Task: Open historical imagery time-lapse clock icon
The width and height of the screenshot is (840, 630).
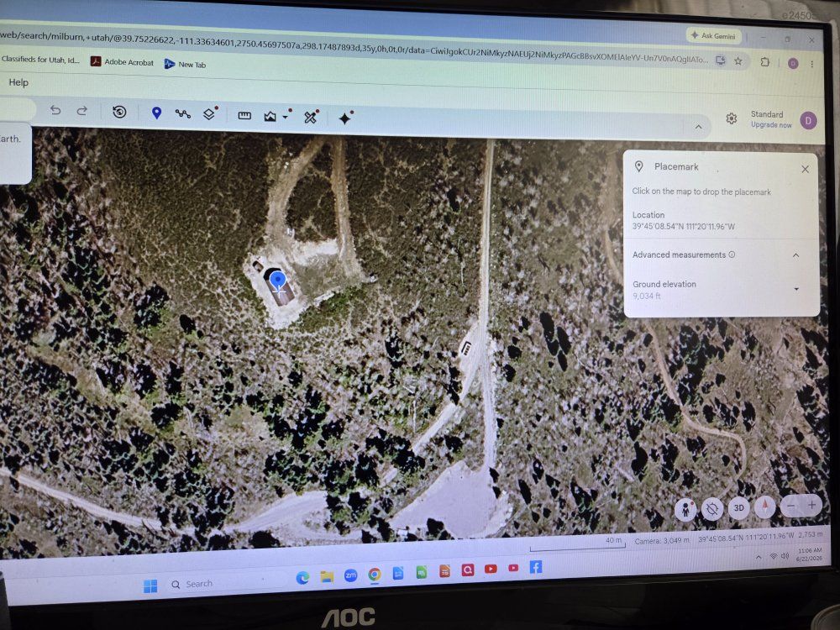Action: point(119,112)
